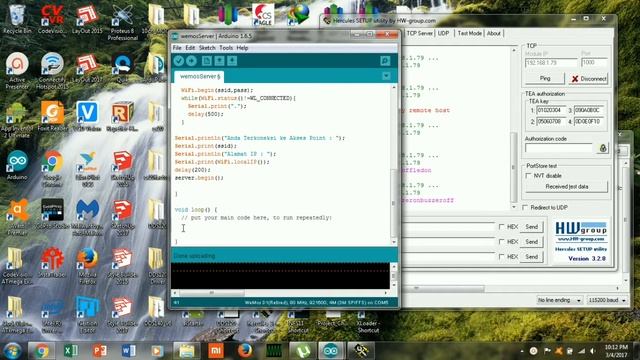Open a sketch using the Open toolbar icon

click(219, 61)
